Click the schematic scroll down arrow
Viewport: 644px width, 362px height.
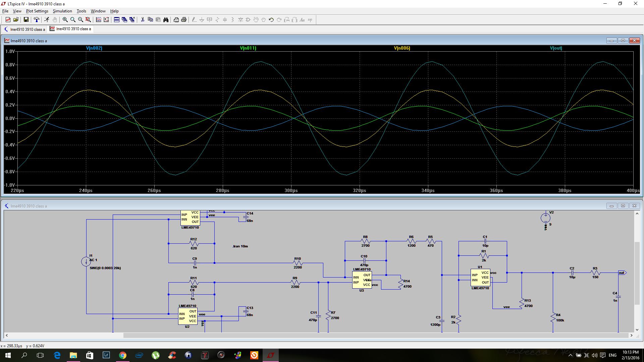[637, 330]
